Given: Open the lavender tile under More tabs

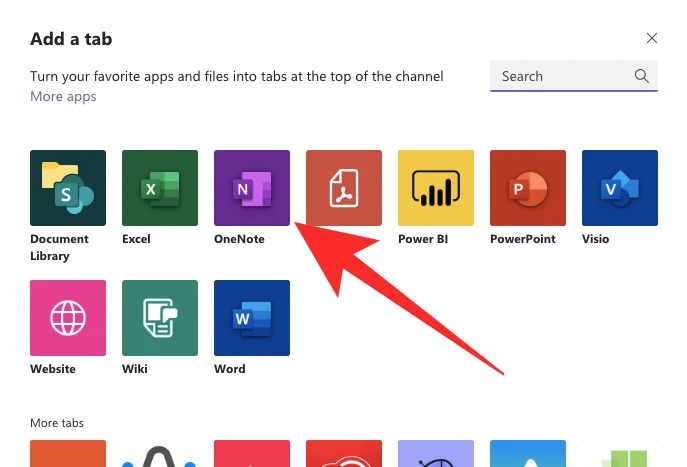Looking at the screenshot, I should coord(436,453).
